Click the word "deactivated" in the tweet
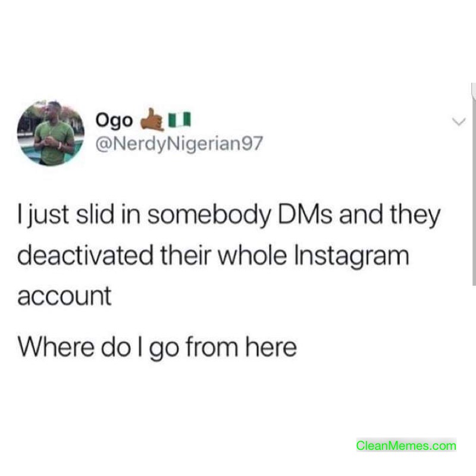Viewport: 476px width, 476px height. [85, 255]
